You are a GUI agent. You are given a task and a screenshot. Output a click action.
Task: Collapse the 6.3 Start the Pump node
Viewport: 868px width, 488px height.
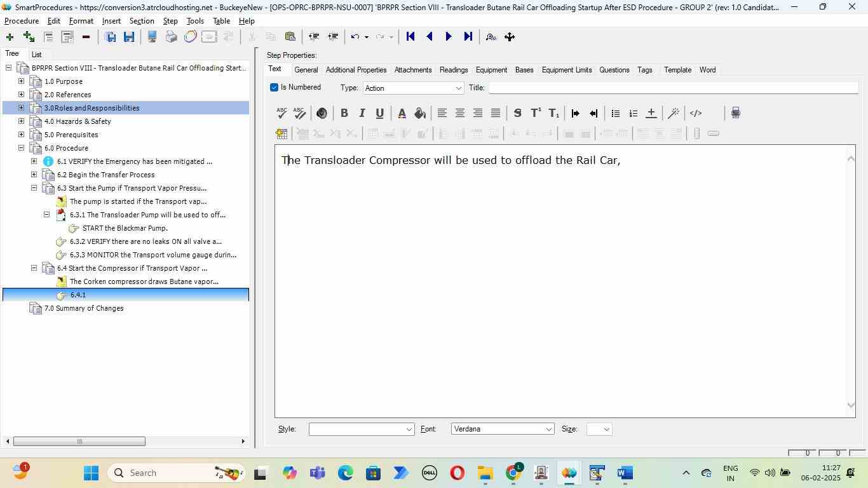34,188
